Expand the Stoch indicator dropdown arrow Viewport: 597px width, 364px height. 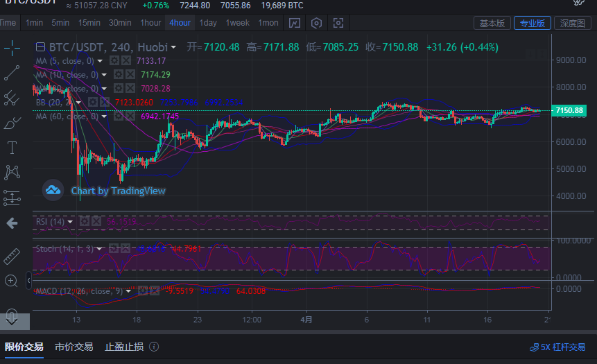(99, 250)
